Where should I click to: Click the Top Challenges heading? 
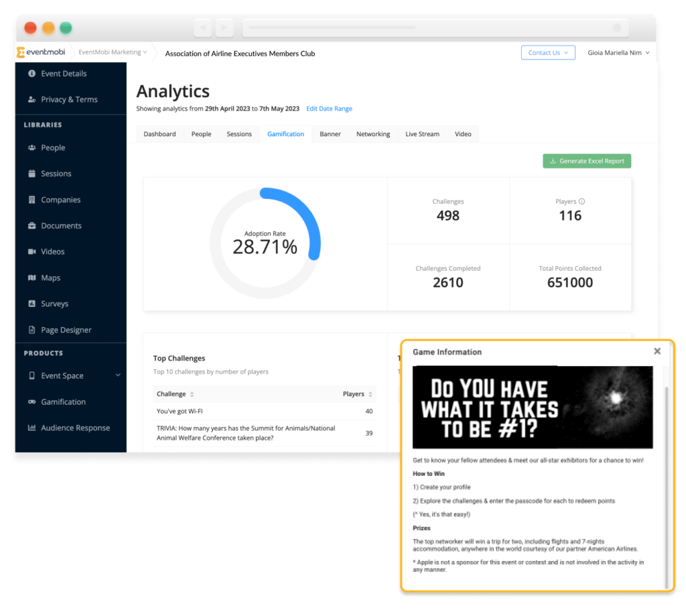[179, 358]
